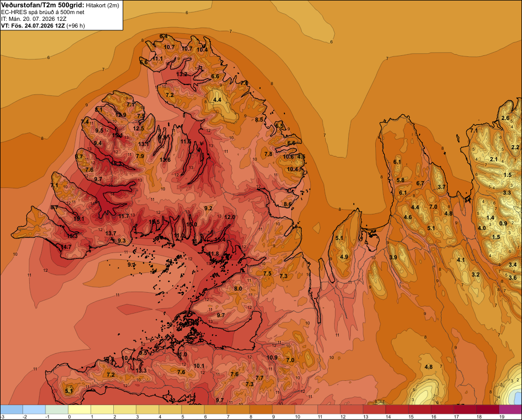The image size is (522, 420).
Task: Click the temperature value '15.0'
Action: [x=192, y=225]
